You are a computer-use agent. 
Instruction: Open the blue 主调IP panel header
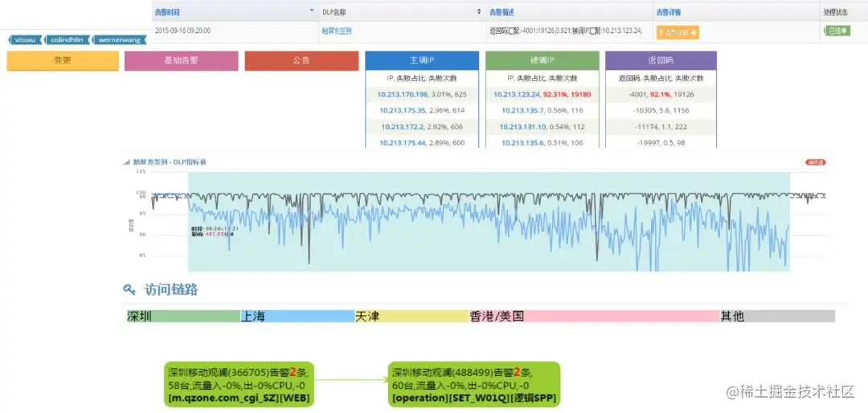422,61
